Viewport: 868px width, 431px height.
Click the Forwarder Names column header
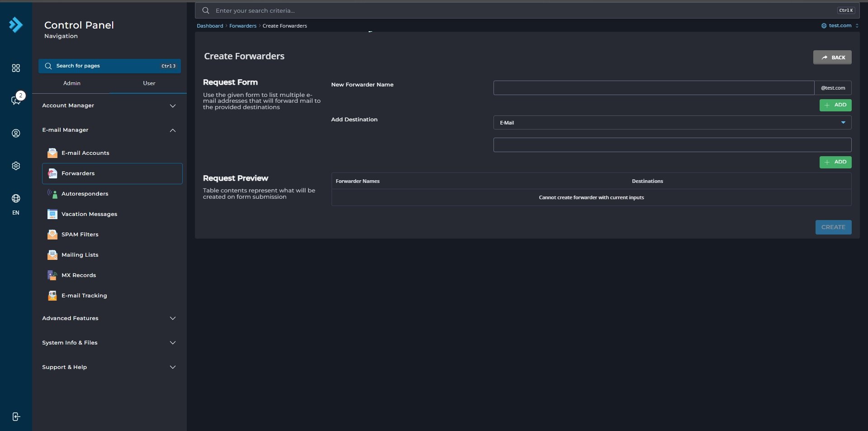358,181
